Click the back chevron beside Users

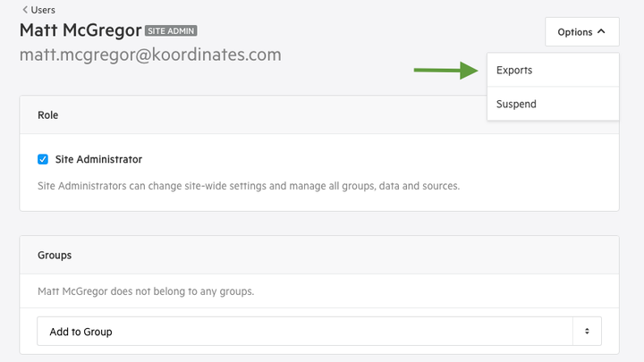point(25,10)
